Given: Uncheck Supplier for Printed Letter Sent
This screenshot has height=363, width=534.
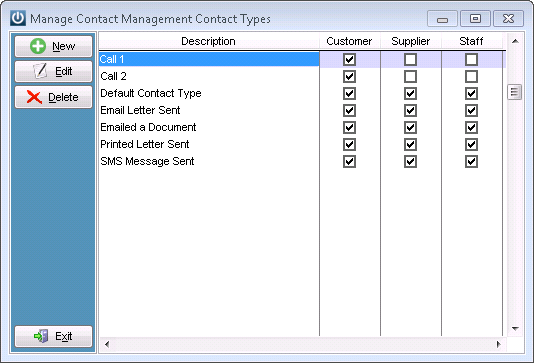Looking at the screenshot, I should click(x=410, y=144).
